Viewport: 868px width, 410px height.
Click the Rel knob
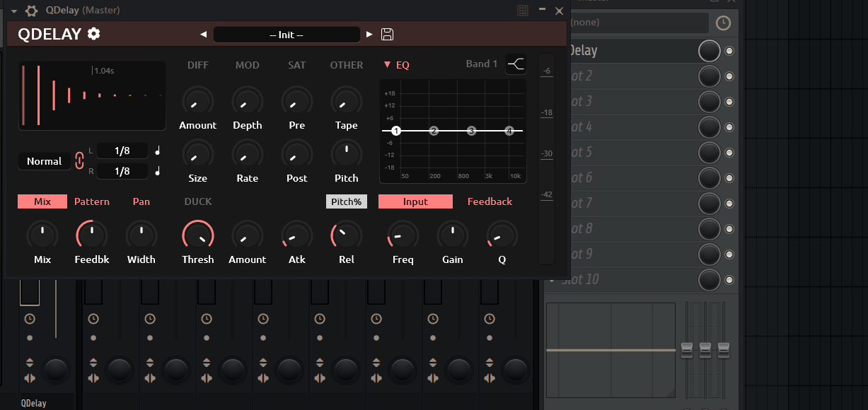347,235
